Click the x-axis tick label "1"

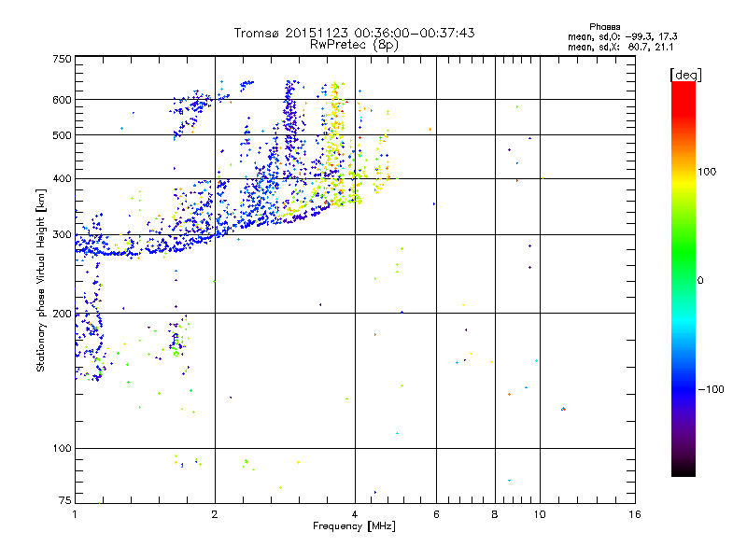click(x=75, y=514)
